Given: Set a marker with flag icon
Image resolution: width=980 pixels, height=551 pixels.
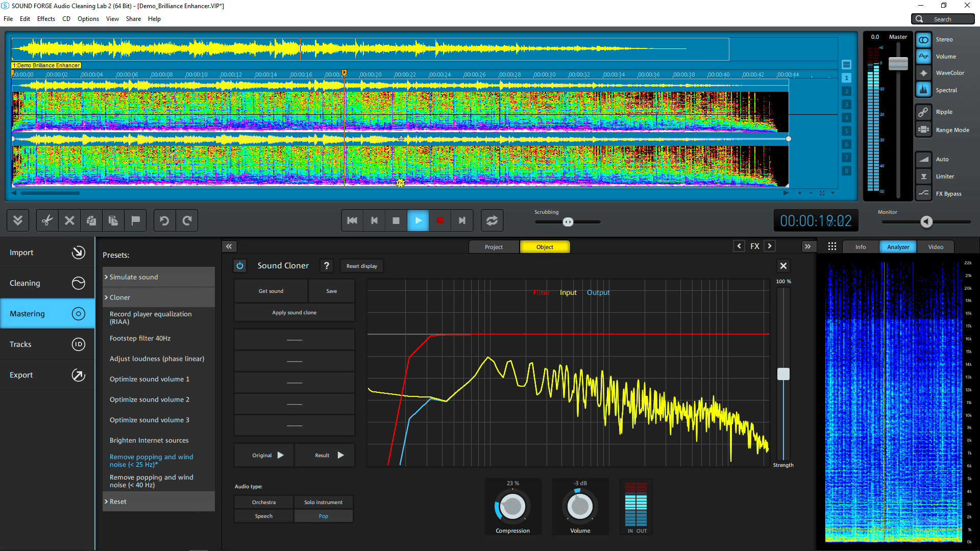Looking at the screenshot, I should click(135, 220).
